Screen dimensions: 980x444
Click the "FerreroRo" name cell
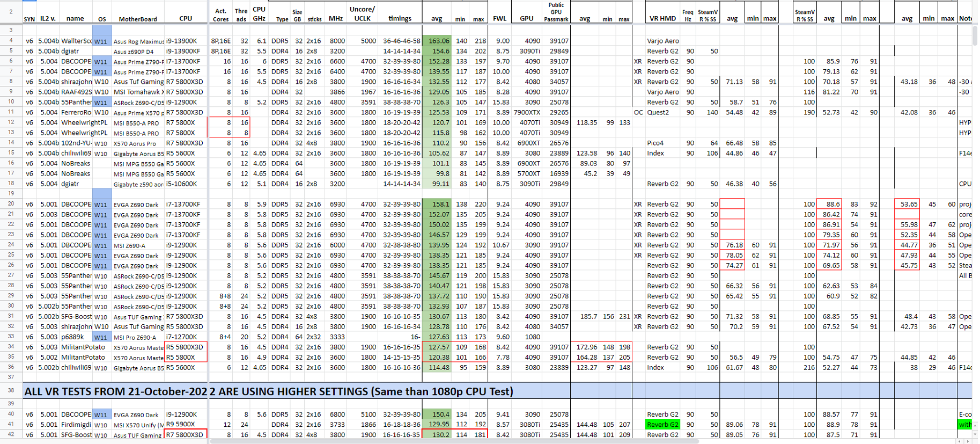click(76, 112)
